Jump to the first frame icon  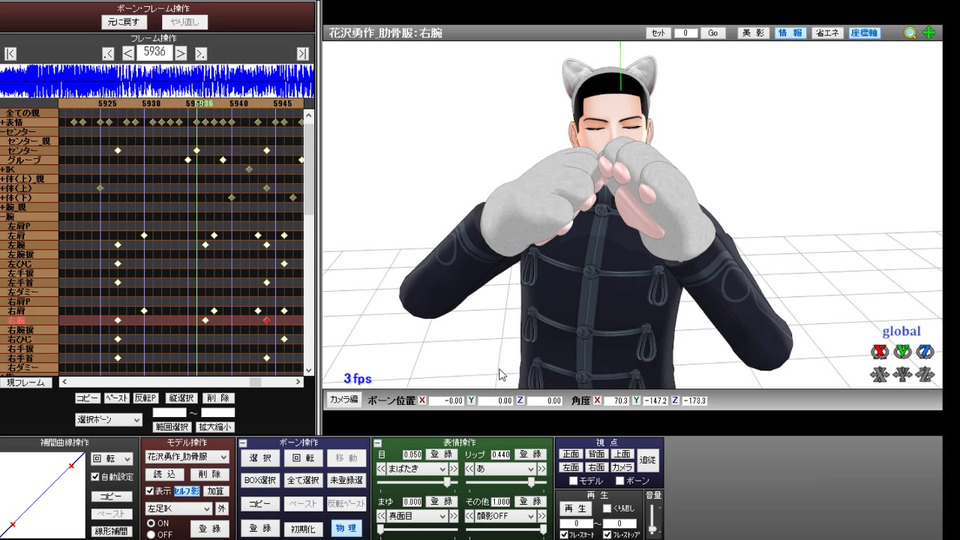click(10, 54)
